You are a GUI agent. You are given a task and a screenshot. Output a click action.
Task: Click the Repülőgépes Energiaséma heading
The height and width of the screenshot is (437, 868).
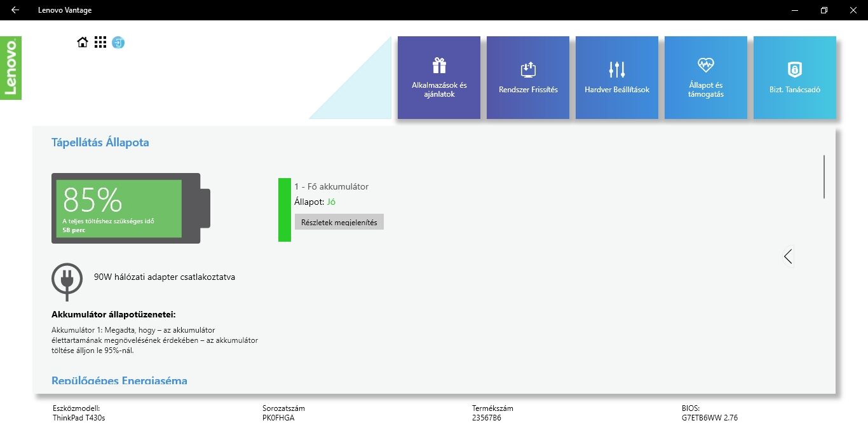point(119,380)
